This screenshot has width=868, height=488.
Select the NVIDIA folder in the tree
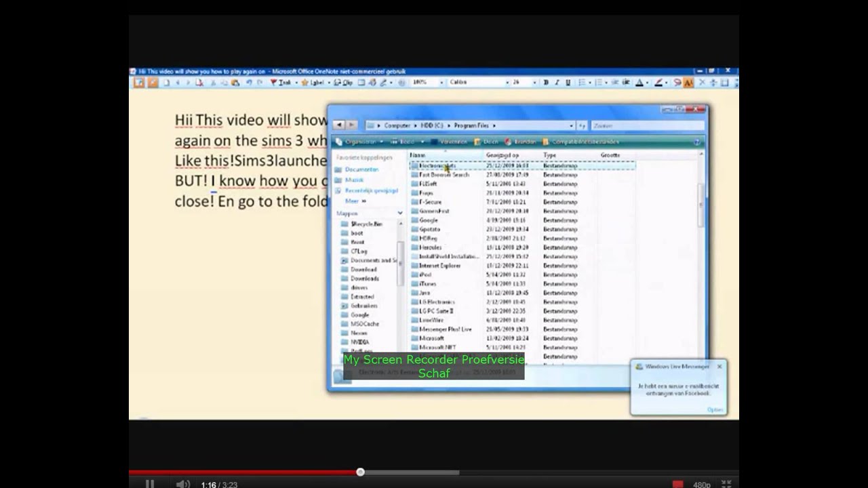coord(359,342)
